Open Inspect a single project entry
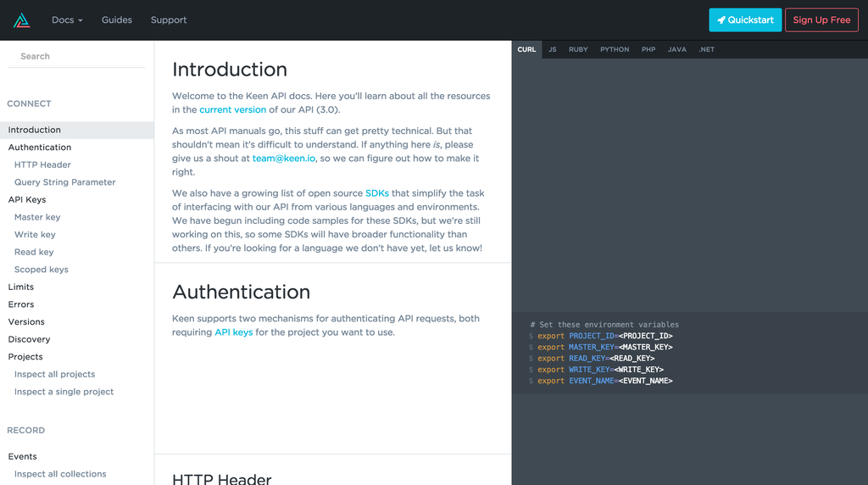 [64, 392]
